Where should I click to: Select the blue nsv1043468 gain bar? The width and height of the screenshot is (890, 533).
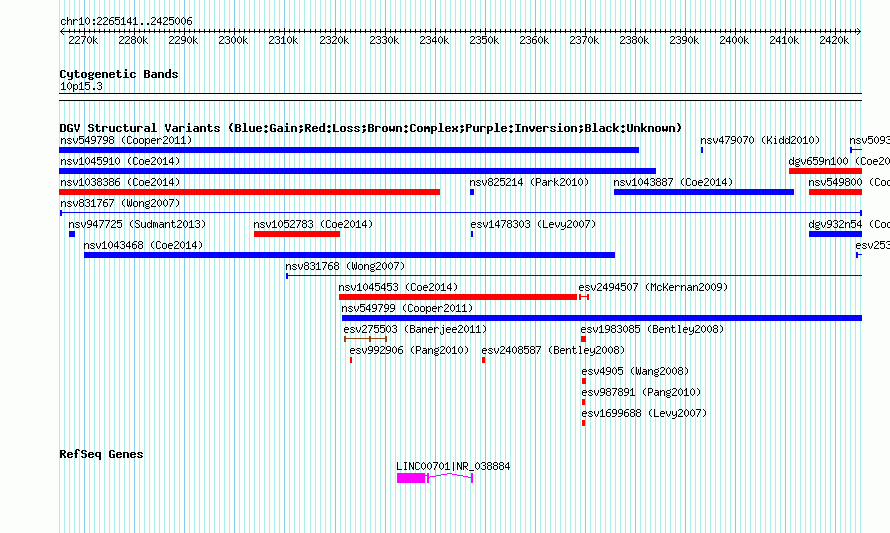(350, 255)
